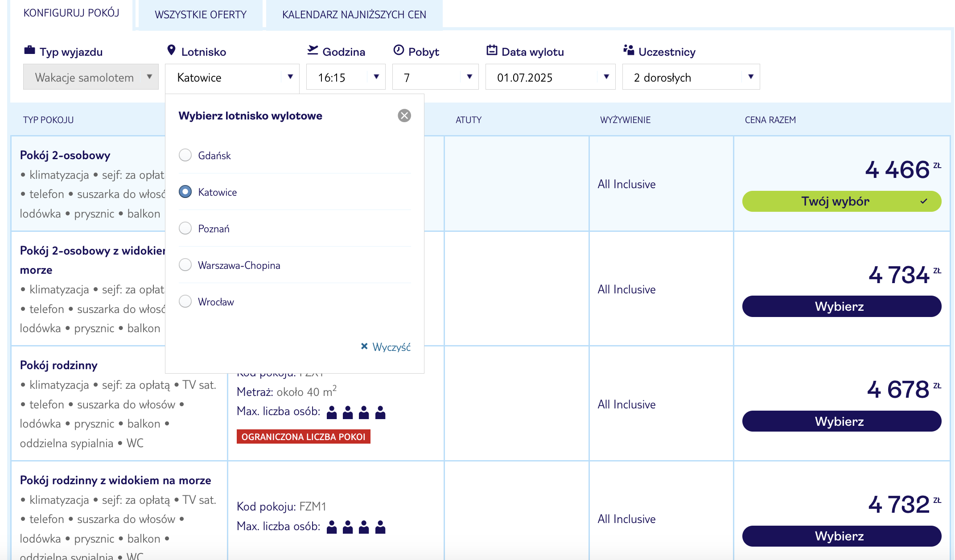The height and width of the screenshot is (560, 955).
Task: Click All Inclusive in the 4 734 zł row
Action: [x=626, y=289]
